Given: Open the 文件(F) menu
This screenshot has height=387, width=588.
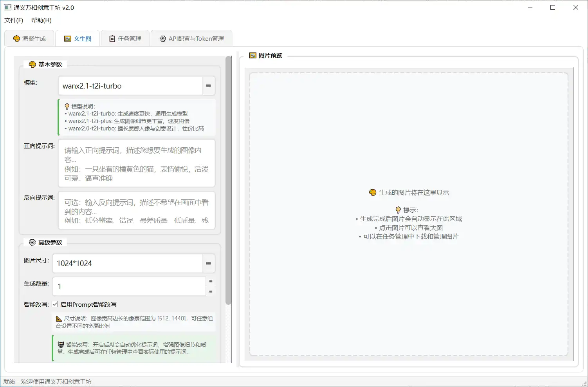Looking at the screenshot, I should pos(13,20).
